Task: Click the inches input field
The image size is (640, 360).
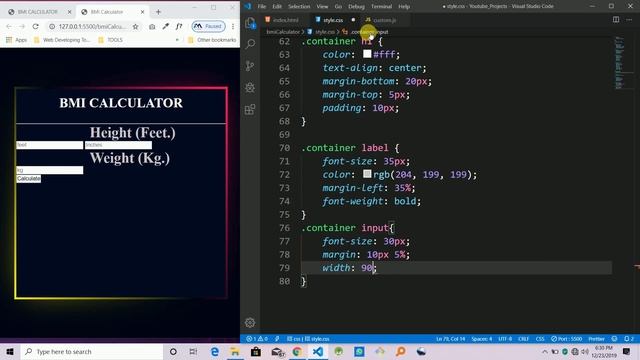Action: tap(118, 145)
